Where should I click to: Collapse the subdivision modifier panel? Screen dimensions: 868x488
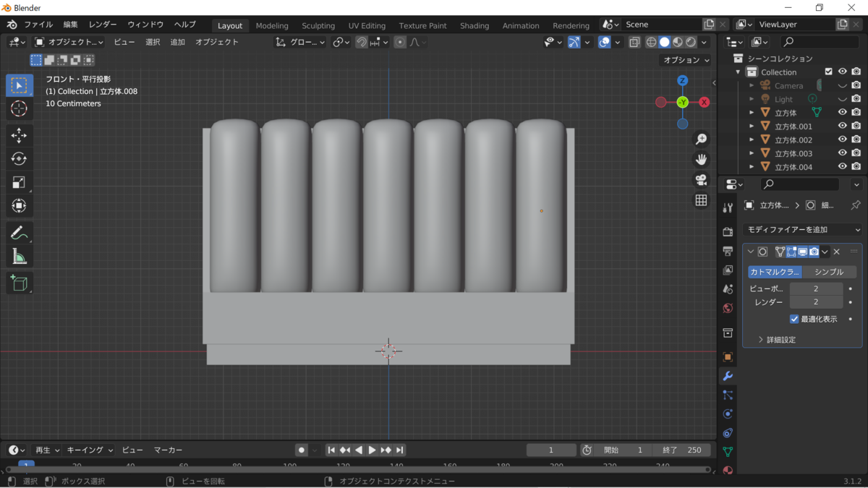750,252
